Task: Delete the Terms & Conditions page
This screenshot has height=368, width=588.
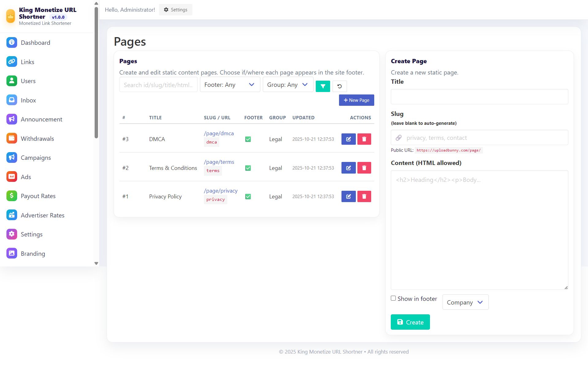Action: tap(364, 168)
